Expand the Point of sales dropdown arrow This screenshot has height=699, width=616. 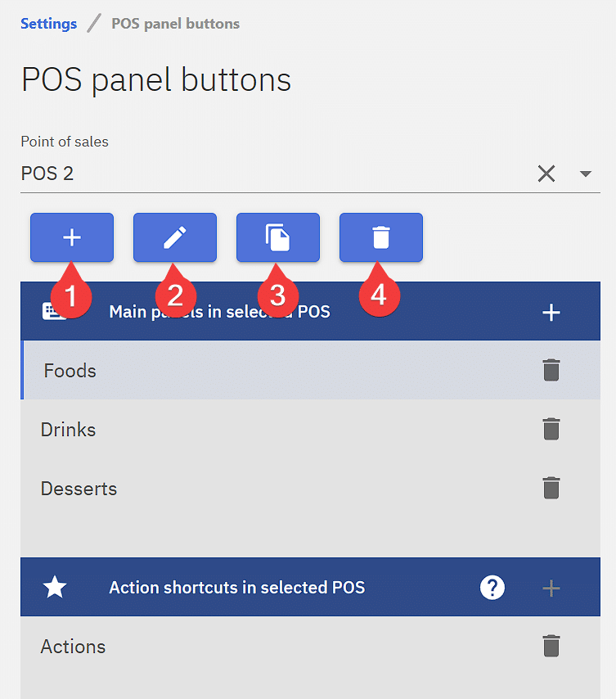click(586, 174)
